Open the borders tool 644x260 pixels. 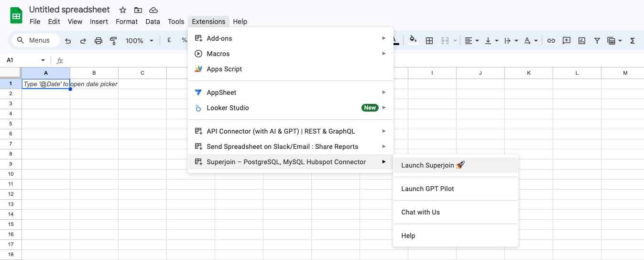coord(429,41)
